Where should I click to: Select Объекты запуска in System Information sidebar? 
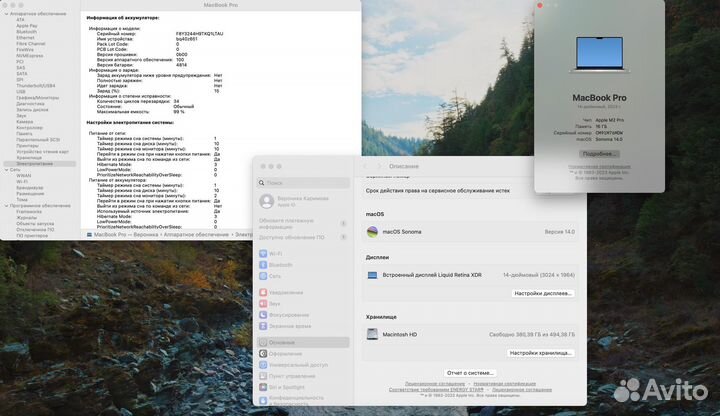pos(35,224)
